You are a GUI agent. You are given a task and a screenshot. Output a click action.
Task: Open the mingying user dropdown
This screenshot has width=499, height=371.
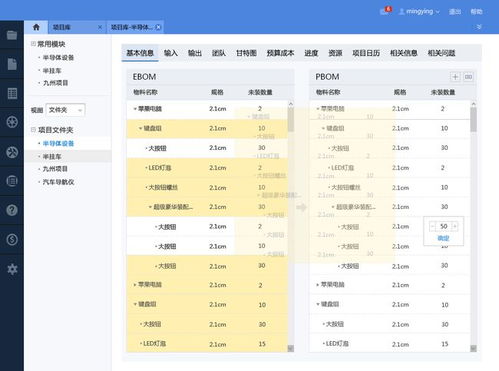(x=419, y=11)
